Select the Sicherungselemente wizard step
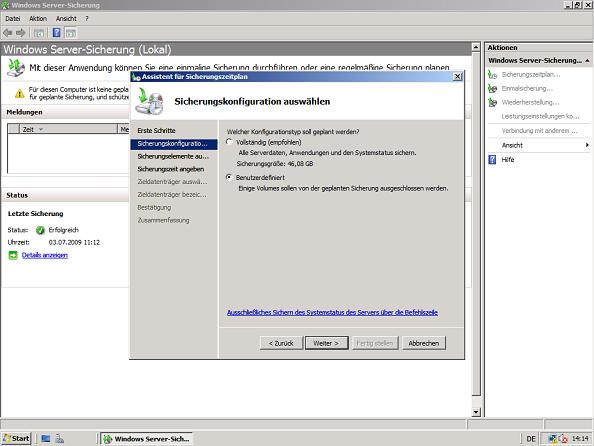The height and width of the screenshot is (446, 594). 173,156
